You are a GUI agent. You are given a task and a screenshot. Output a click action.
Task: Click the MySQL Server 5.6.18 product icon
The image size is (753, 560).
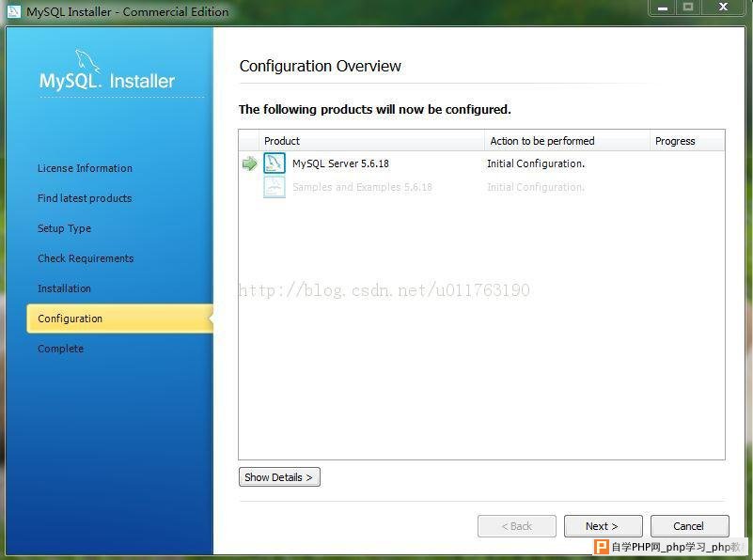click(275, 163)
